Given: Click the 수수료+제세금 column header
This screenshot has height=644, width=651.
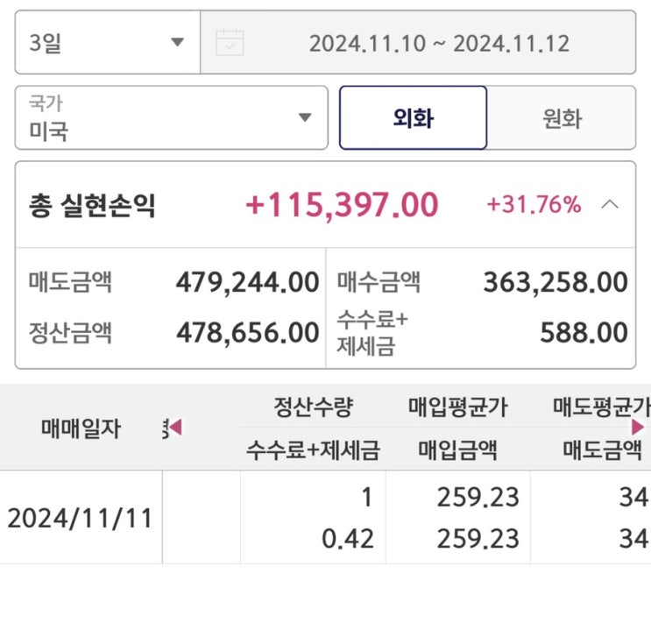Looking at the screenshot, I should click(x=313, y=450).
